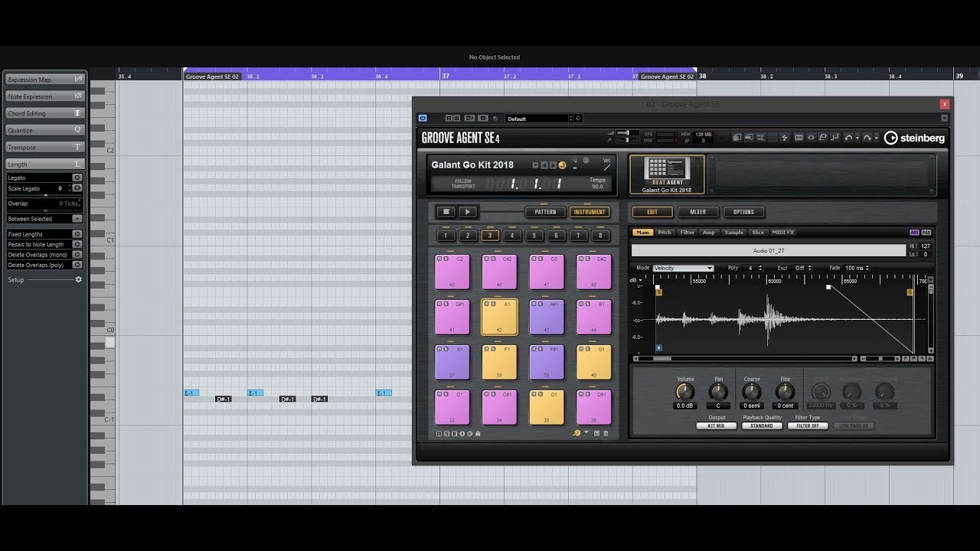
Task: Toggle the Read automation (R) button
Action: [x=449, y=119]
